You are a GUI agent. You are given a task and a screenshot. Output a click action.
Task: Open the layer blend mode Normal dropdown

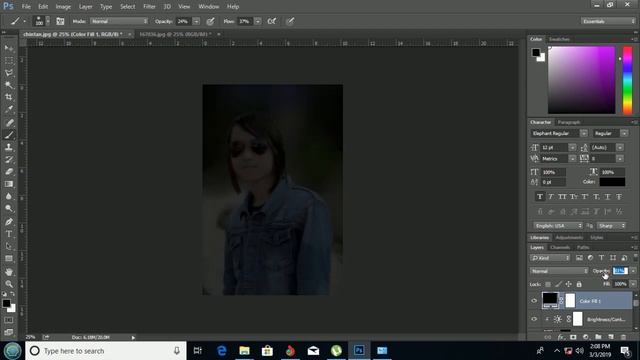click(559, 271)
